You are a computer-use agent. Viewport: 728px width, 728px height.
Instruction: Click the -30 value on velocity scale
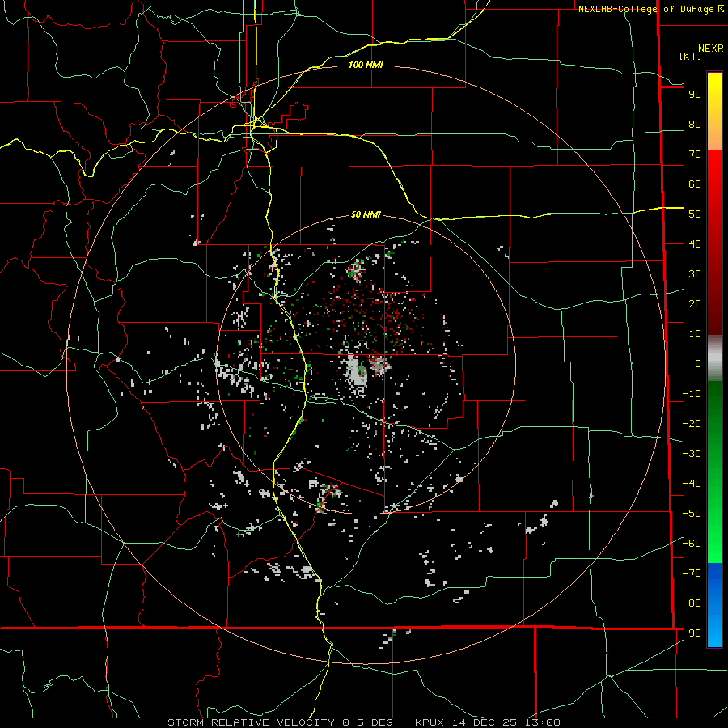692,454
